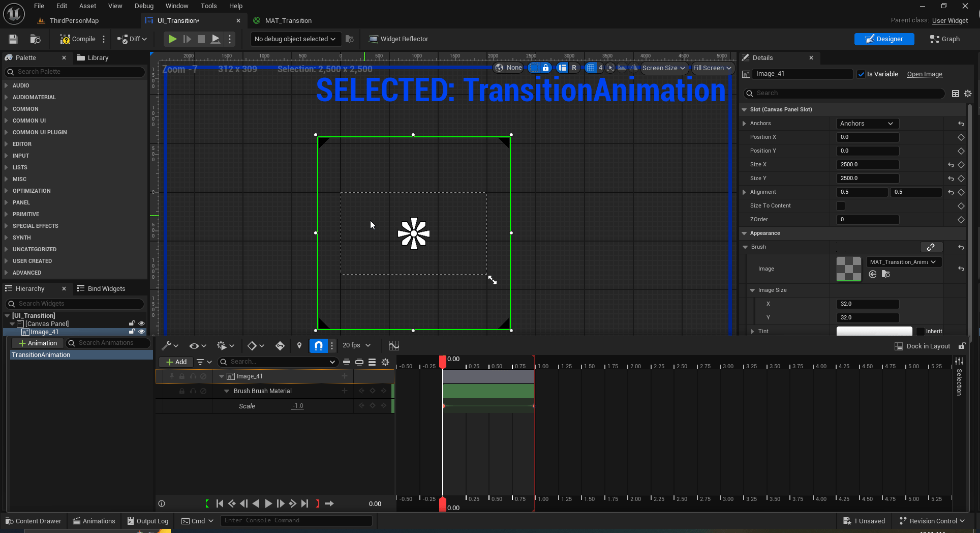
Task: Select TransitionAnimation in animation list
Action: (81, 355)
